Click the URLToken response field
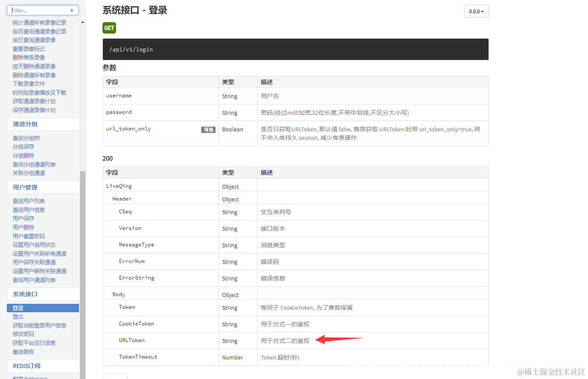 (x=132, y=340)
